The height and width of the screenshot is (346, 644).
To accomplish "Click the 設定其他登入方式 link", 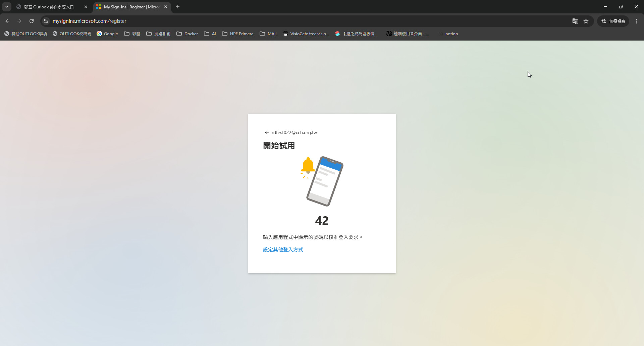I will pyautogui.click(x=283, y=250).
